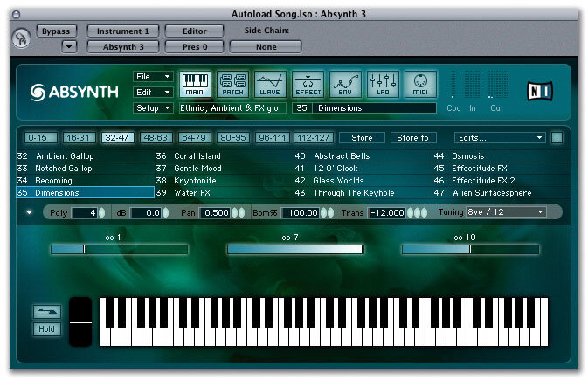Select the 96-111 preset bank tab
The width and height of the screenshot is (588, 380).
[272, 138]
